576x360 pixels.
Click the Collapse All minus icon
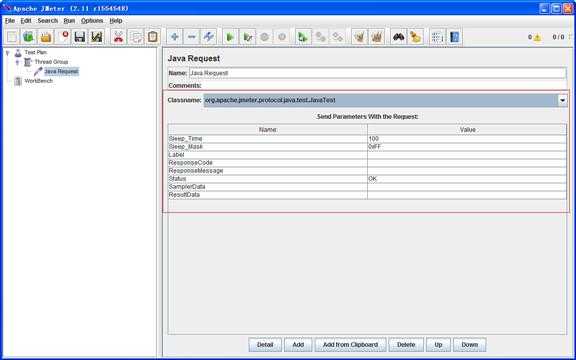point(191,37)
